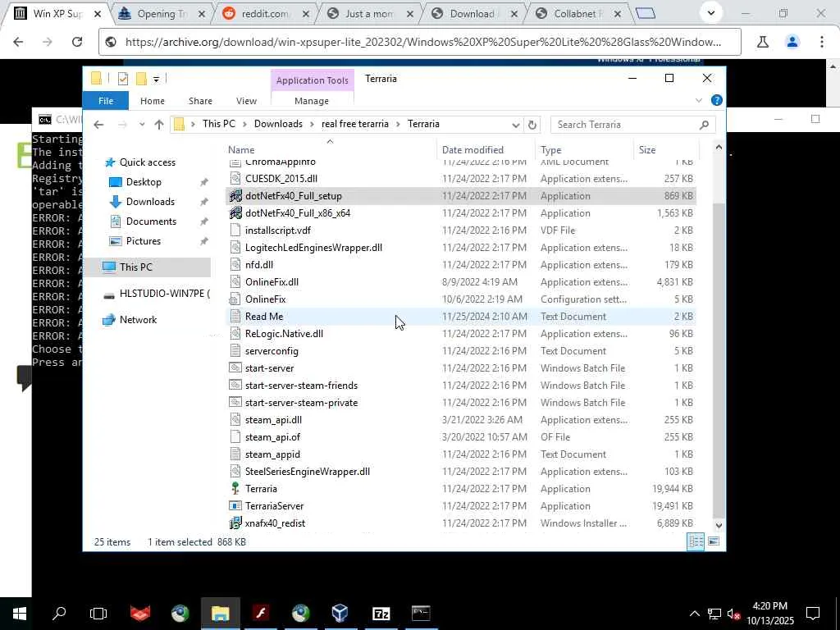
Task: Switch to Large icons view button
Action: pos(714,541)
